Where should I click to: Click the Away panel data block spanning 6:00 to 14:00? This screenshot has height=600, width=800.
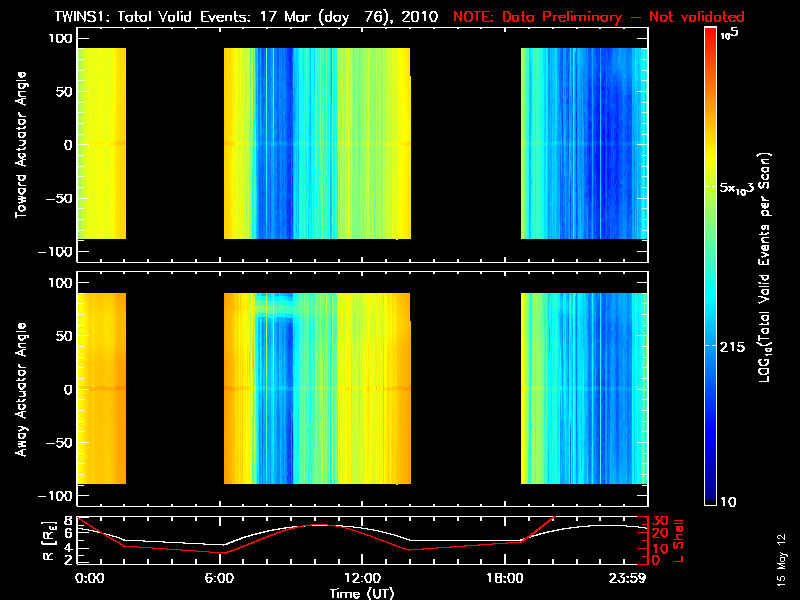[x=317, y=388]
